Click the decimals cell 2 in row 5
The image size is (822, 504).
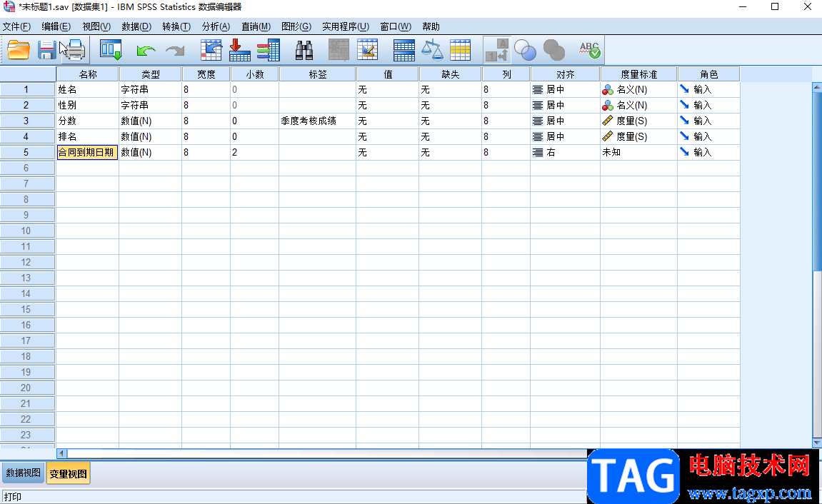pyautogui.click(x=255, y=153)
